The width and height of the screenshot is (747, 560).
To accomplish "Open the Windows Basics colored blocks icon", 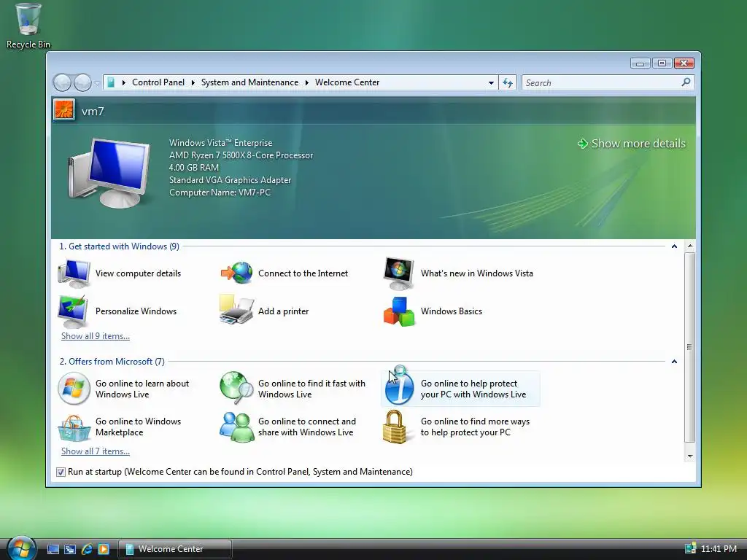I will pyautogui.click(x=399, y=311).
